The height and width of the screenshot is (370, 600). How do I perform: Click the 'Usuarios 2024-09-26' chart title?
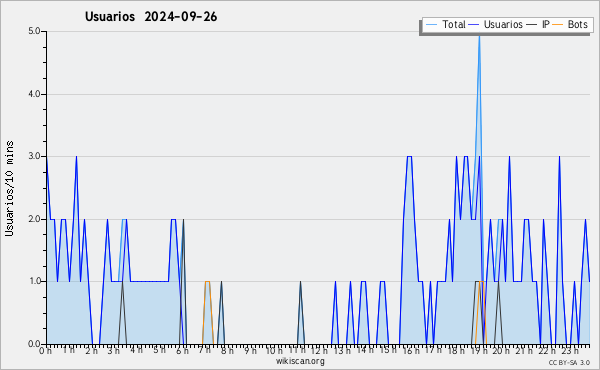[151, 17]
